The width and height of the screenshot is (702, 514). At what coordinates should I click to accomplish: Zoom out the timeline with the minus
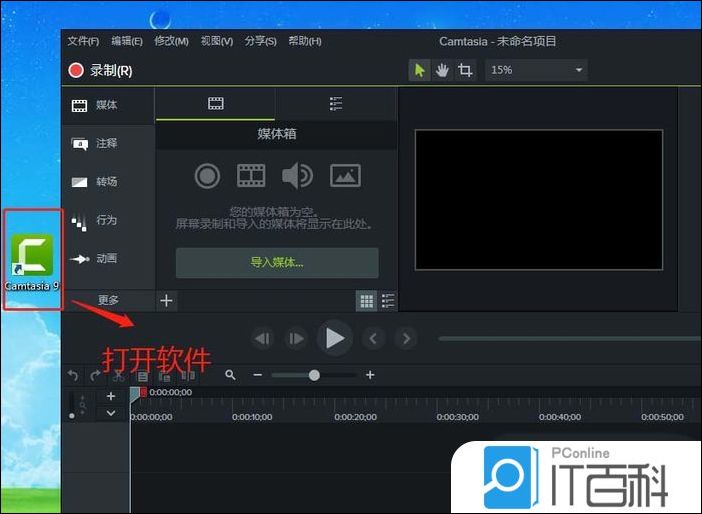coord(257,375)
